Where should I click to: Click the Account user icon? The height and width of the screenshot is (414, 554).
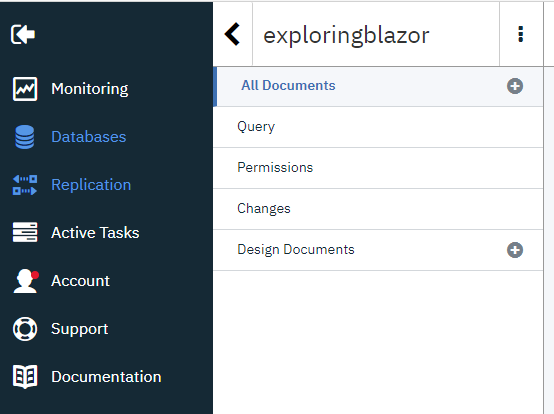[25, 281]
